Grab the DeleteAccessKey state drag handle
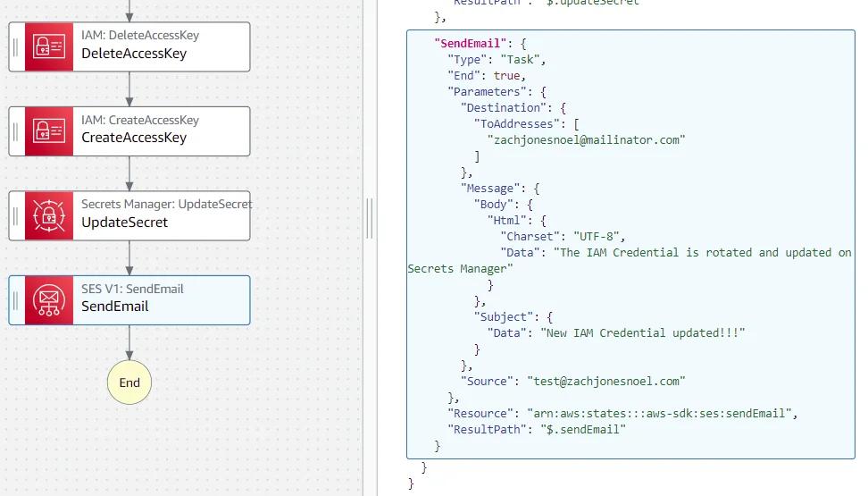This screenshot has width=868, height=496. tap(15, 46)
